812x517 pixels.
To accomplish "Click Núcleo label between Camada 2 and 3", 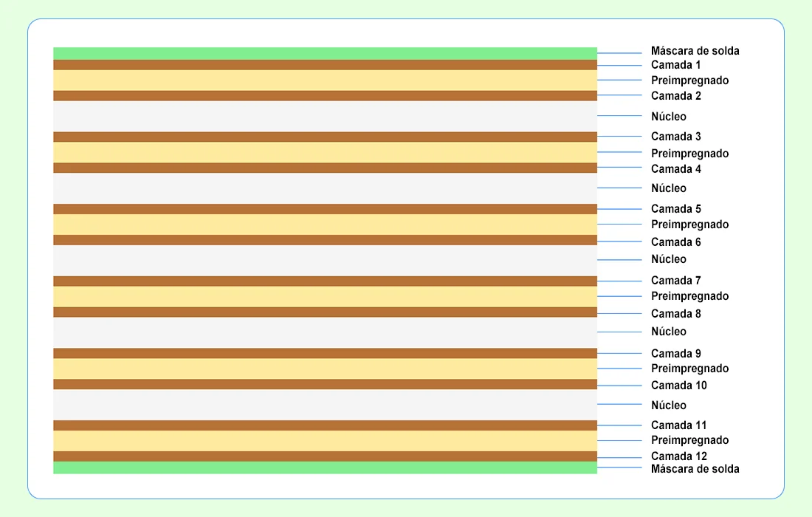I will coord(668,117).
